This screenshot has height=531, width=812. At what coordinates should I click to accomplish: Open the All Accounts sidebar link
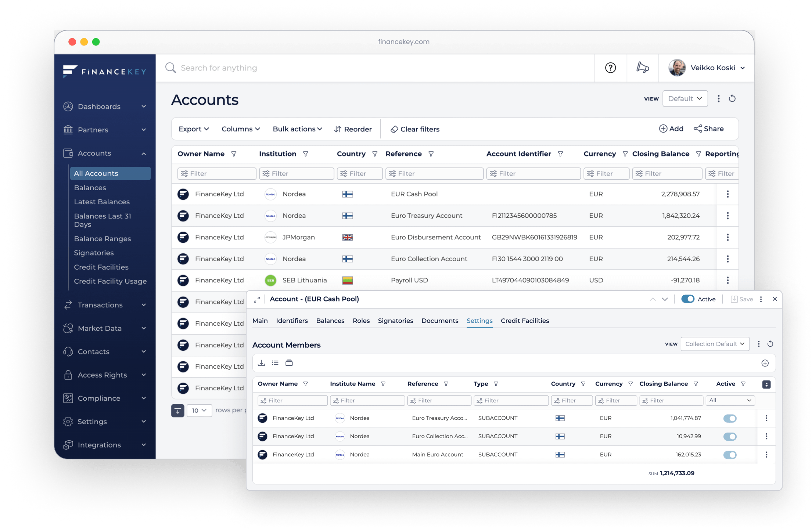pos(110,173)
